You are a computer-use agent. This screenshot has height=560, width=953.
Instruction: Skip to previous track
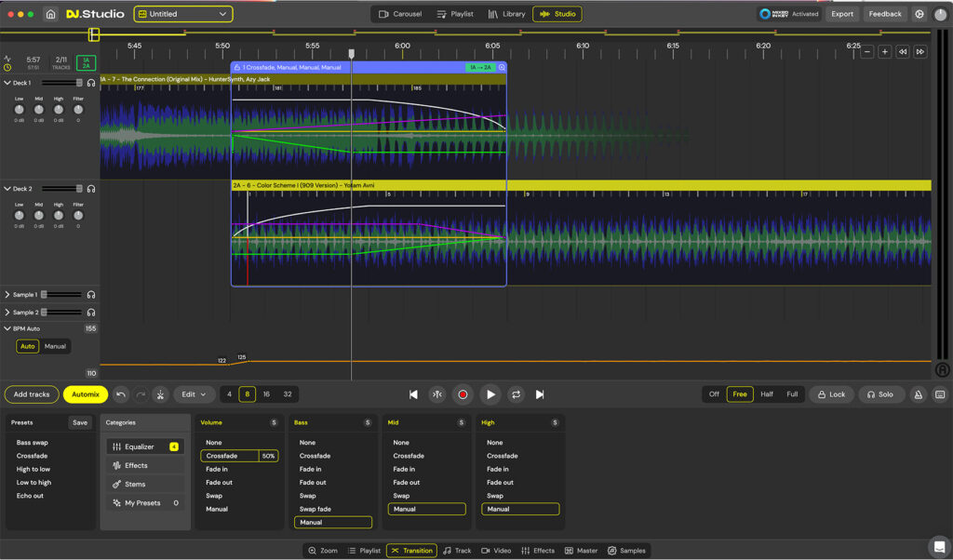(x=413, y=394)
